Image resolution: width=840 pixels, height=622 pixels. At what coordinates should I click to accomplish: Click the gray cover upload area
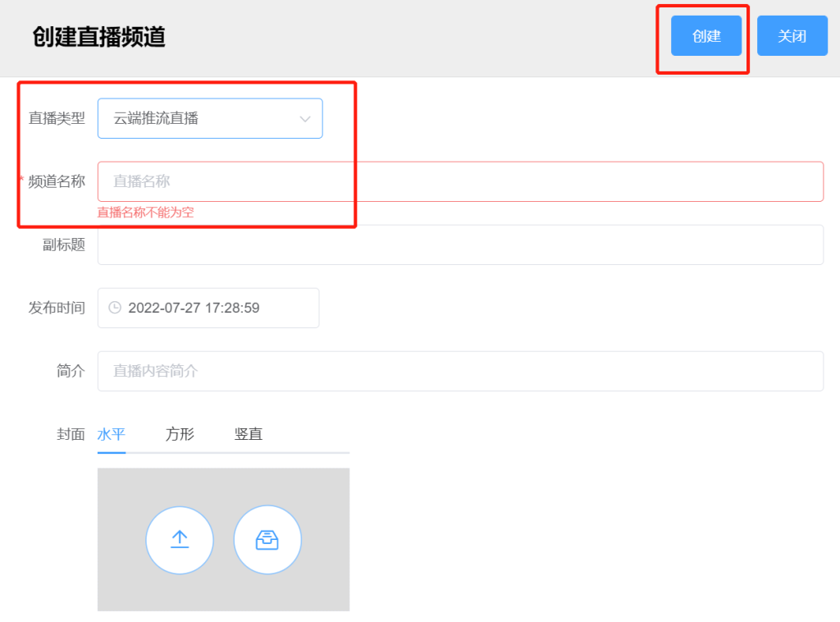[x=223, y=539]
